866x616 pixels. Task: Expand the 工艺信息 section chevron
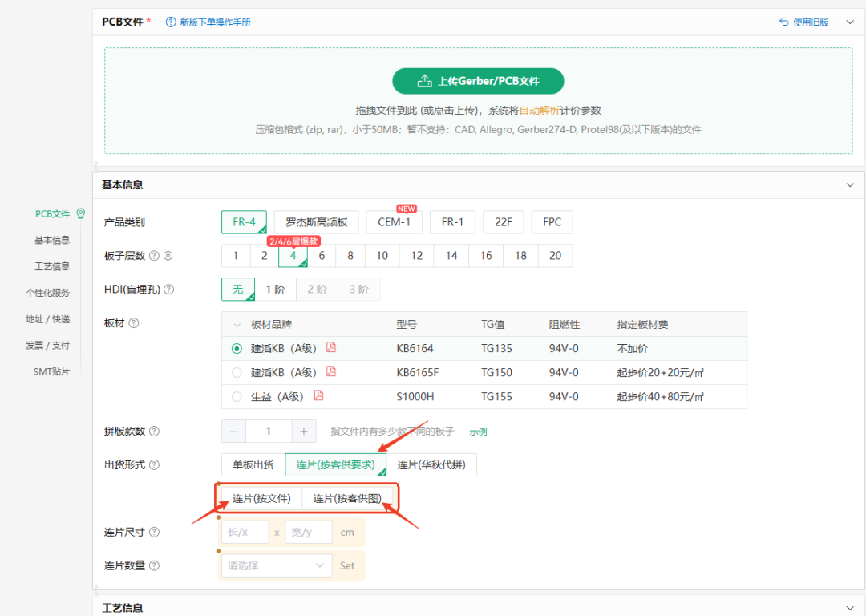(850, 608)
